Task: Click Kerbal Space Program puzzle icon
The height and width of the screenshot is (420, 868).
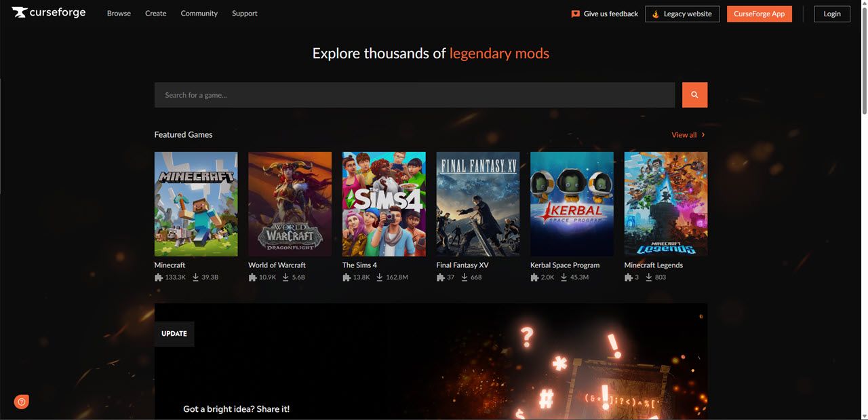Action: coord(534,278)
